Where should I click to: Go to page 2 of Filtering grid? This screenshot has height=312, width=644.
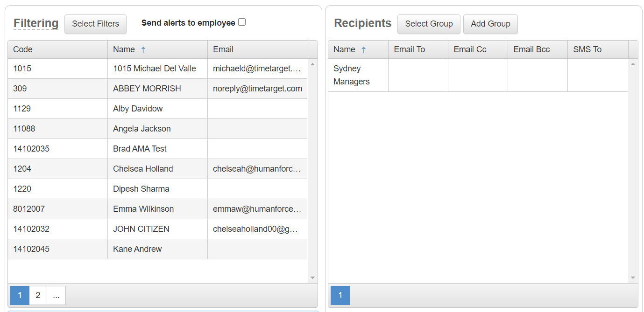click(x=38, y=295)
